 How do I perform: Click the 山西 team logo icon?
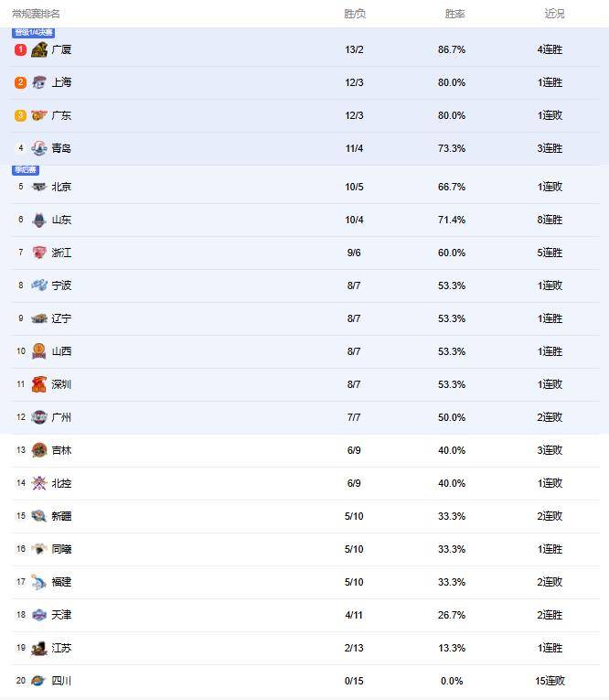39,351
